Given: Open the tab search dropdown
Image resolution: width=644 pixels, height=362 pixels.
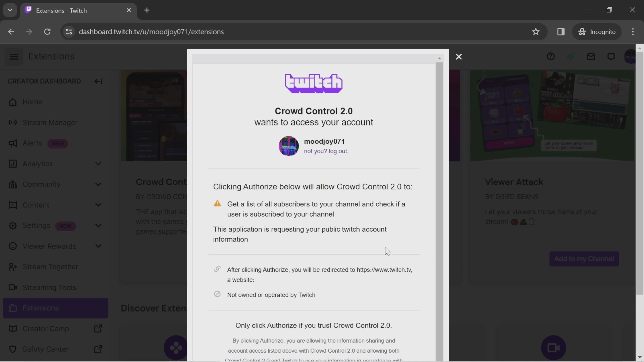Looking at the screenshot, I should coord(10,10).
